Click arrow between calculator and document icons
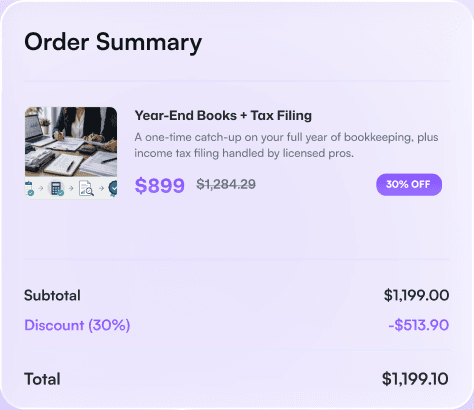474x410 pixels. click(x=71, y=188)
